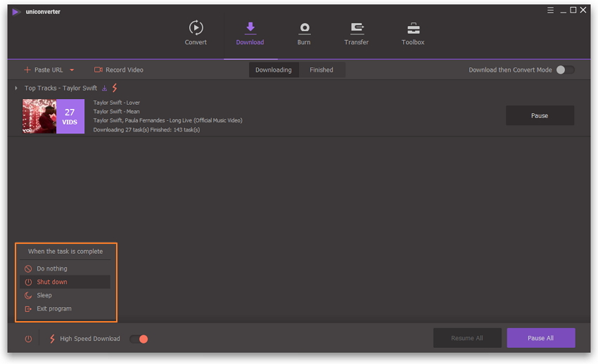Expand the Top Tracks - Taylor Swift playlist
598x364 pixels.
[16, 88]
